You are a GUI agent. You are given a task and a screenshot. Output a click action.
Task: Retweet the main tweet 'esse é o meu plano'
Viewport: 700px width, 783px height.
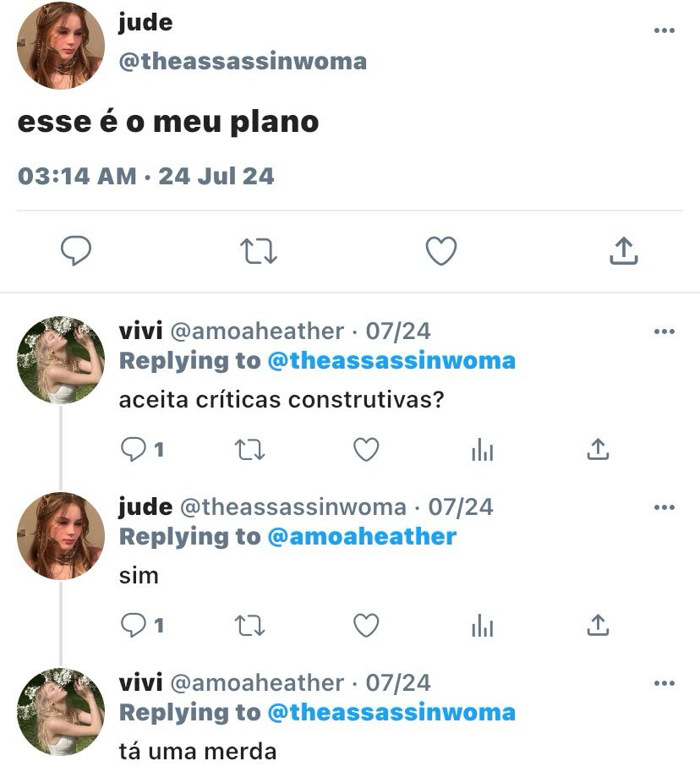(x=258, y=250)
